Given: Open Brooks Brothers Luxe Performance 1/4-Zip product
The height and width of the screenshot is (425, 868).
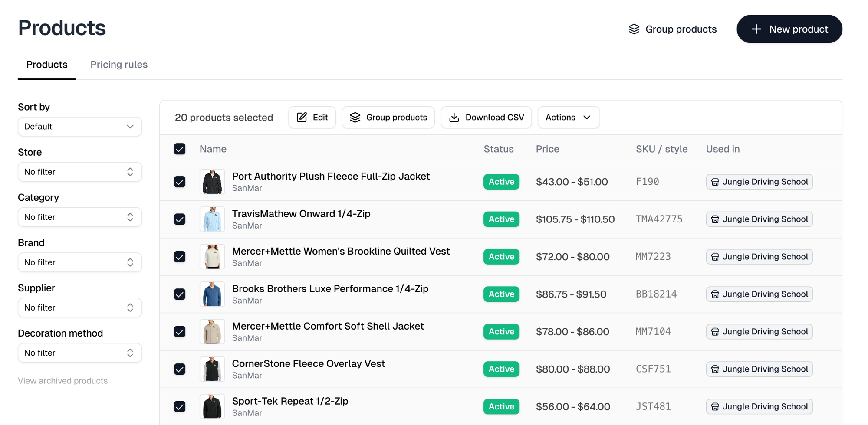Looking at the screenshot, I should [x=330, y=288].
